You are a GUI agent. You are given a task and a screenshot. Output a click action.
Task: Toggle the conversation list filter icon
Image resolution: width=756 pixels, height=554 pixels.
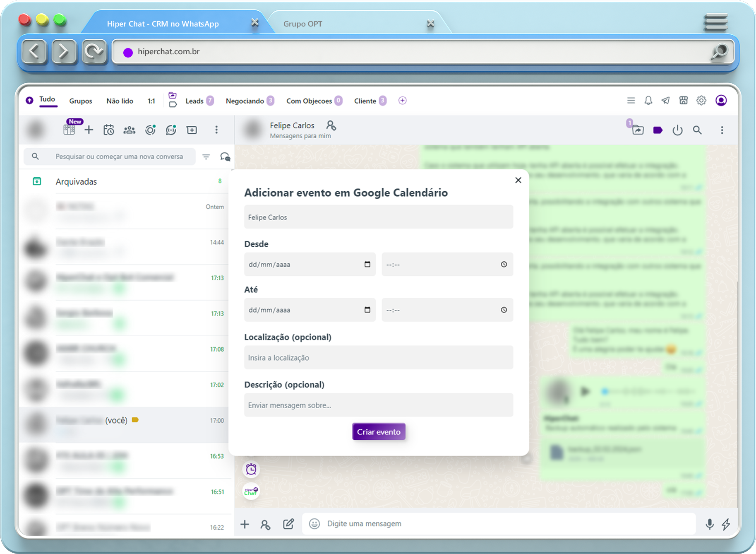point(206,157)
